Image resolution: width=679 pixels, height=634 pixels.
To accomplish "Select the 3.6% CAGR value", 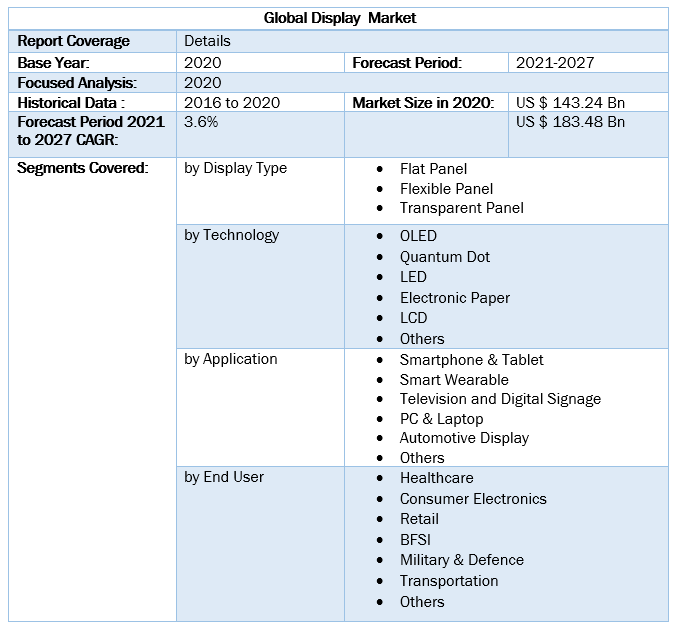I will [x=201, y=121].
